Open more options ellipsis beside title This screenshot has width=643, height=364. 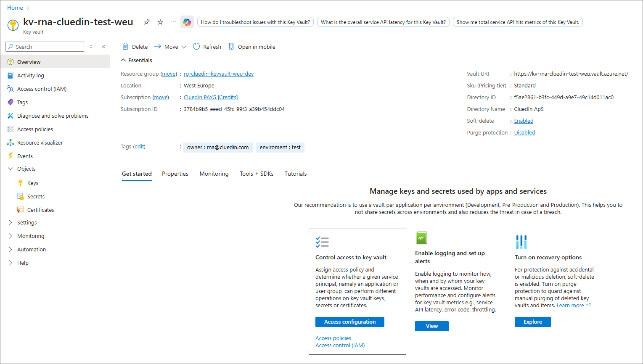[x=174, y=22]
